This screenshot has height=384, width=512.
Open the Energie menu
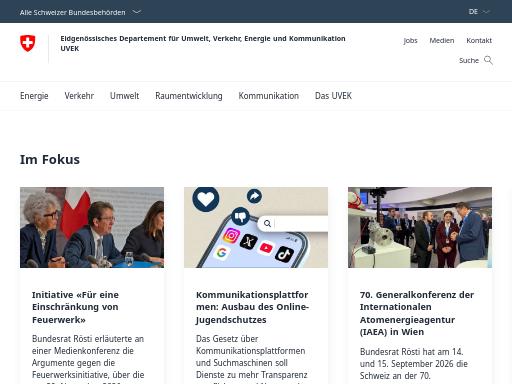point(34,96)
